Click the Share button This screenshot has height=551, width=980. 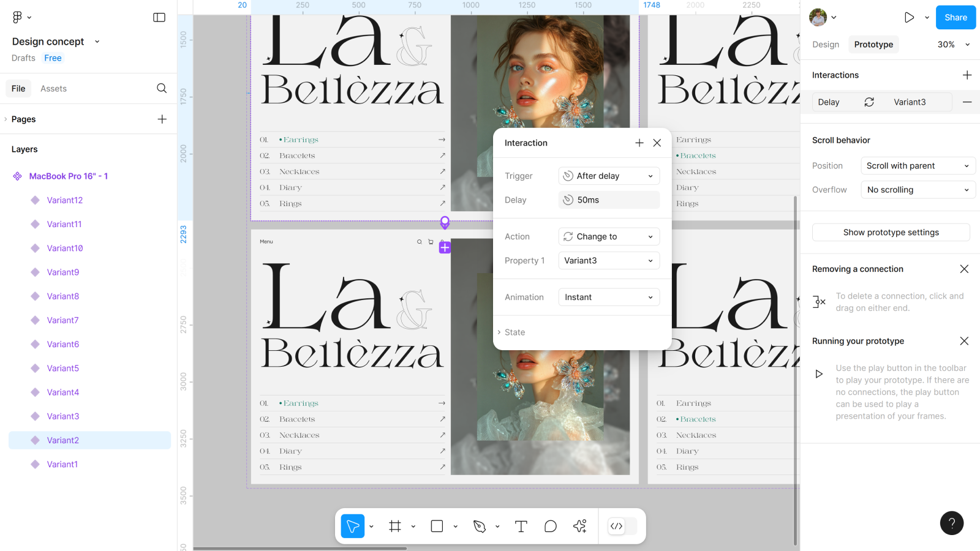pos(956,17)
